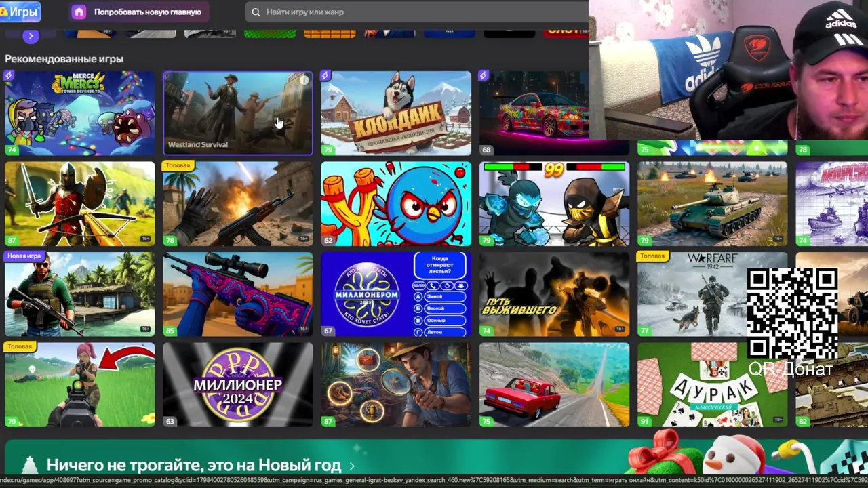Open the neon car game thumbnail
The width and height of the screenshot is (868, 488).
pyautogui.click(x=534, y=113)
